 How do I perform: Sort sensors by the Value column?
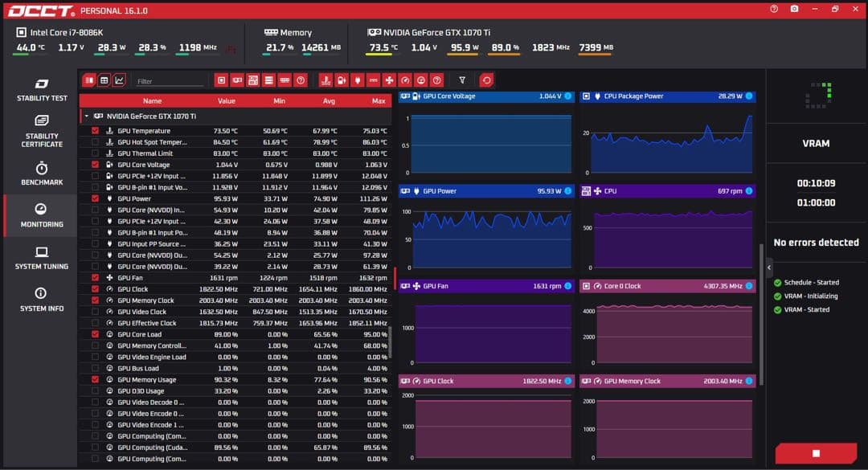227,100
